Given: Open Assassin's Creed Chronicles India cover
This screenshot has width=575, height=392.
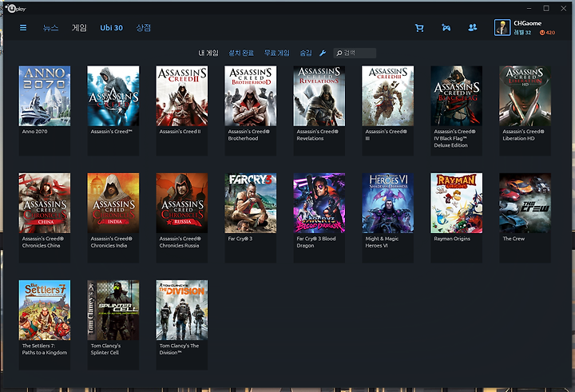Looking at the screenshot, I should [x=113, y=203].
